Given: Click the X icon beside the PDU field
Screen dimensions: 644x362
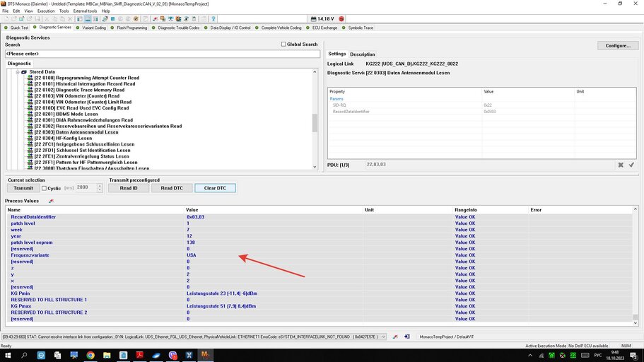Looking at the screenshot, I should [621, 165].
